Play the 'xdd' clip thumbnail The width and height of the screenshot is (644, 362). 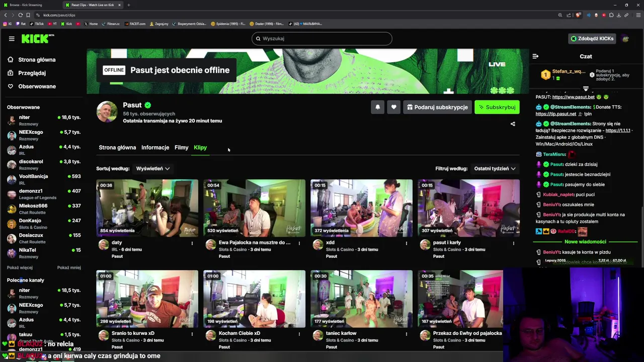pos(361,208)
